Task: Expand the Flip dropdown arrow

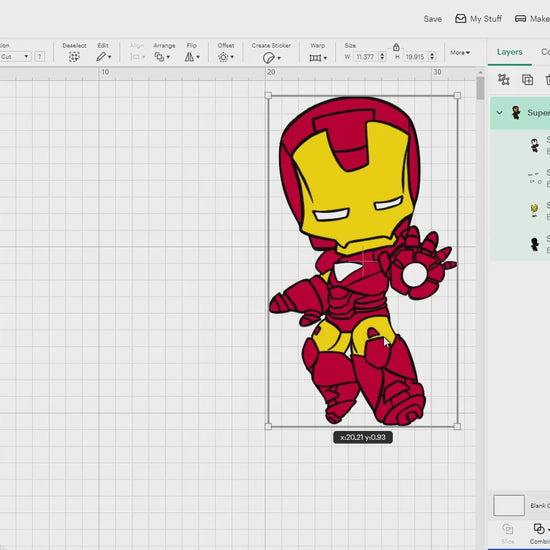Action: [198, 57]
